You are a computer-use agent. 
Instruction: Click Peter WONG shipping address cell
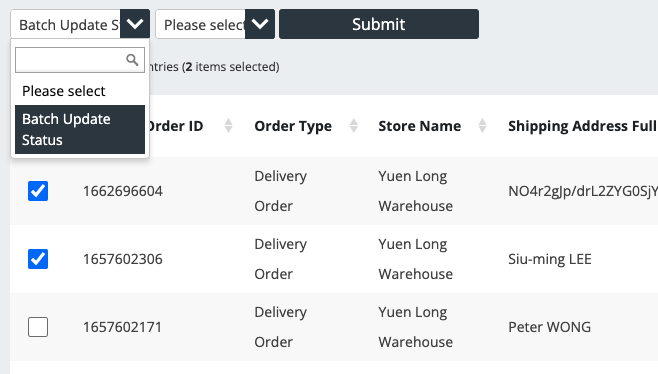tap(549, 327)
